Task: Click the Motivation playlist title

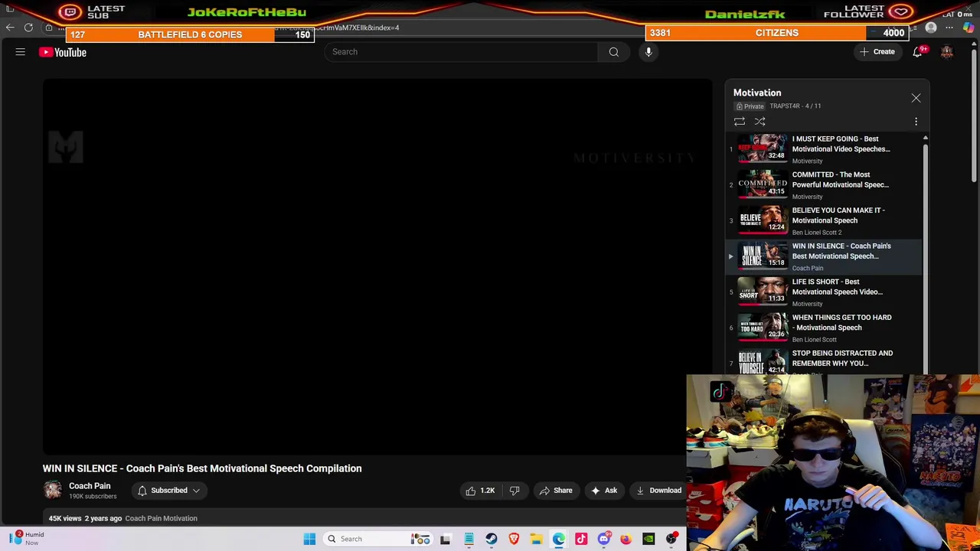Action: tap(757, 93)
